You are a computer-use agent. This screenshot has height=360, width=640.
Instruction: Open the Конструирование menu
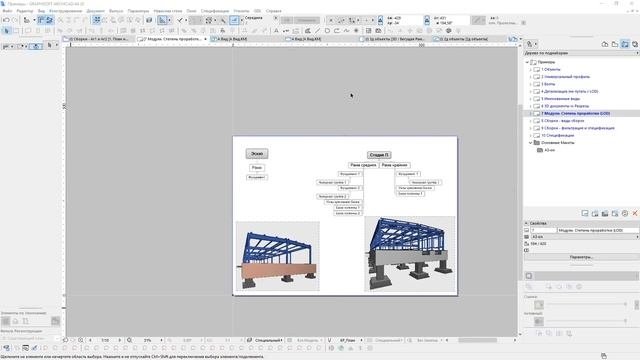click(65, 11)
